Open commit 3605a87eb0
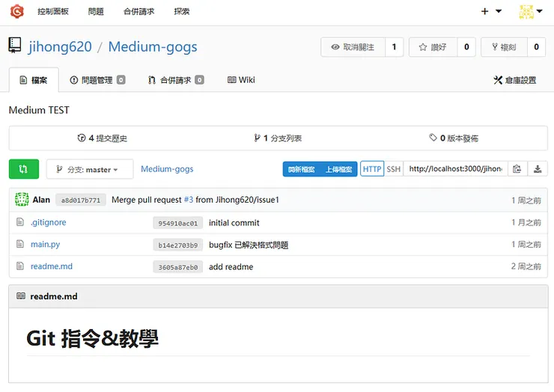The width and height of the screenshot is (554, 392). tap(177, 267)
